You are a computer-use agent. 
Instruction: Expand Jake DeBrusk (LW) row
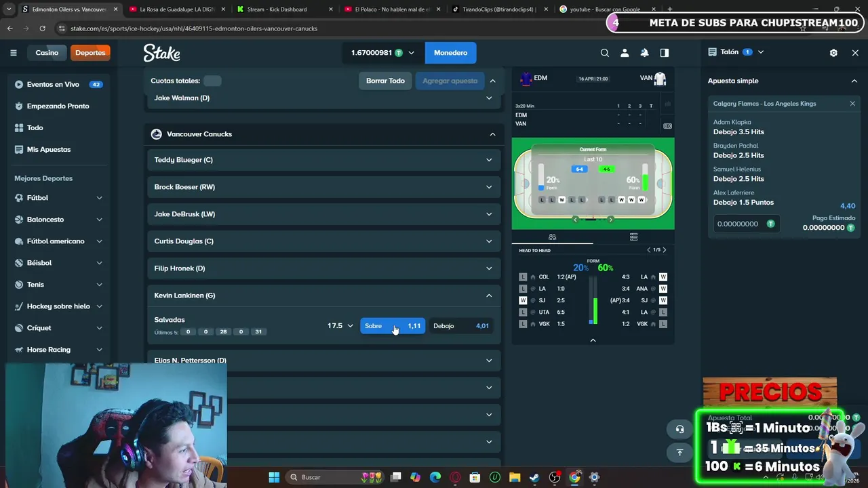coord(323,214)
